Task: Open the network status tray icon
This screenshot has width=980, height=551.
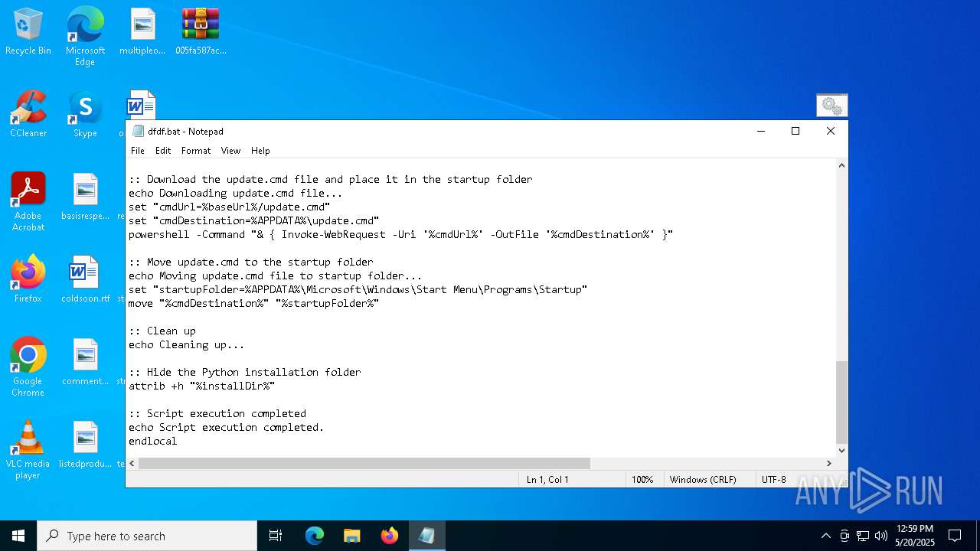Action: point(863,536)
